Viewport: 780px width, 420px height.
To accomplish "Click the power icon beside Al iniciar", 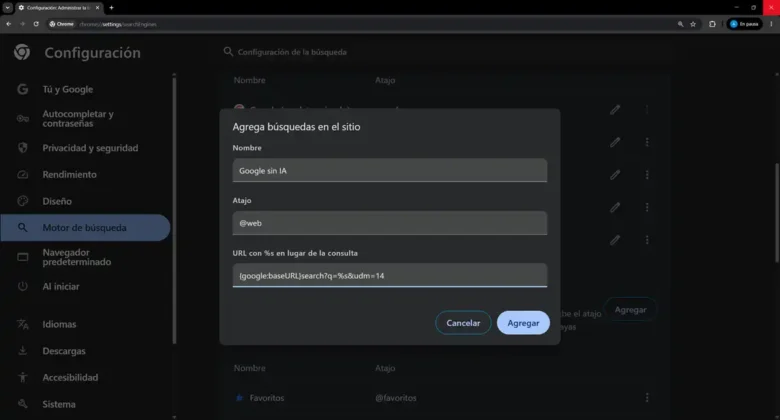I will 22,286.
